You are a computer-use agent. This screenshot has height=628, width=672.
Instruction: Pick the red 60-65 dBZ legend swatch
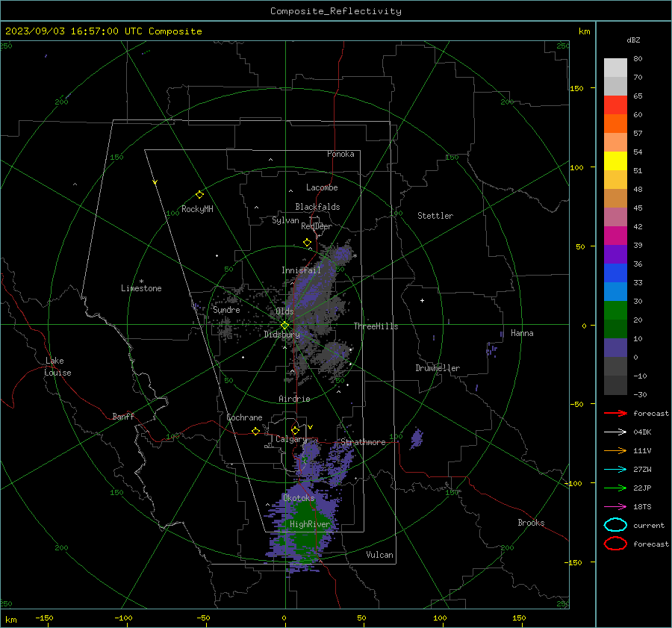click(x=615, y=105)
